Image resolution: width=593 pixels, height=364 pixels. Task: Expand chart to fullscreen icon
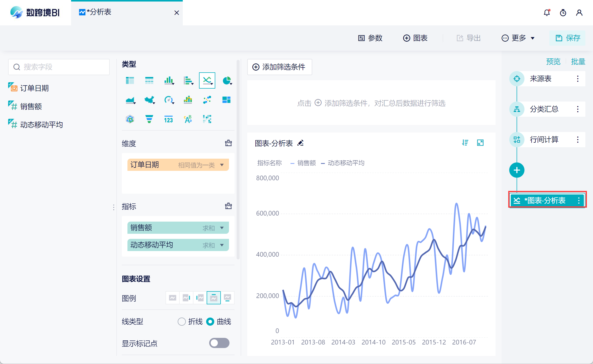click(480, 143)
